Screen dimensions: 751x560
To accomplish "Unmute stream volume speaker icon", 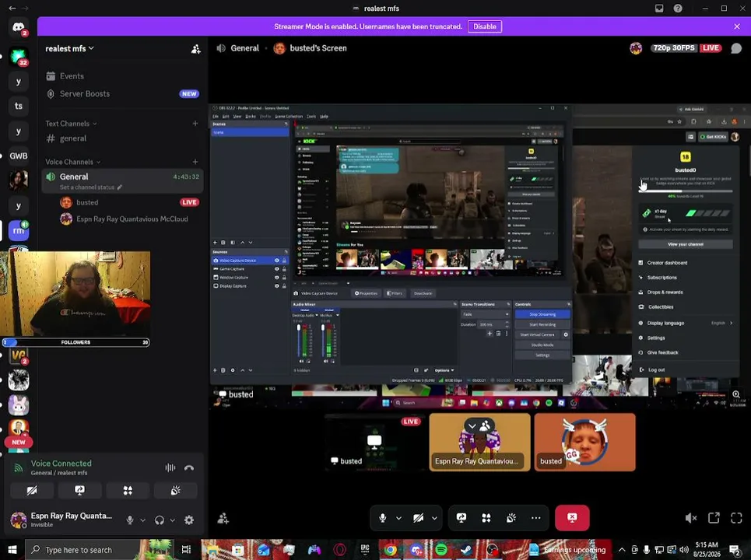I will [x=690, y=517].
